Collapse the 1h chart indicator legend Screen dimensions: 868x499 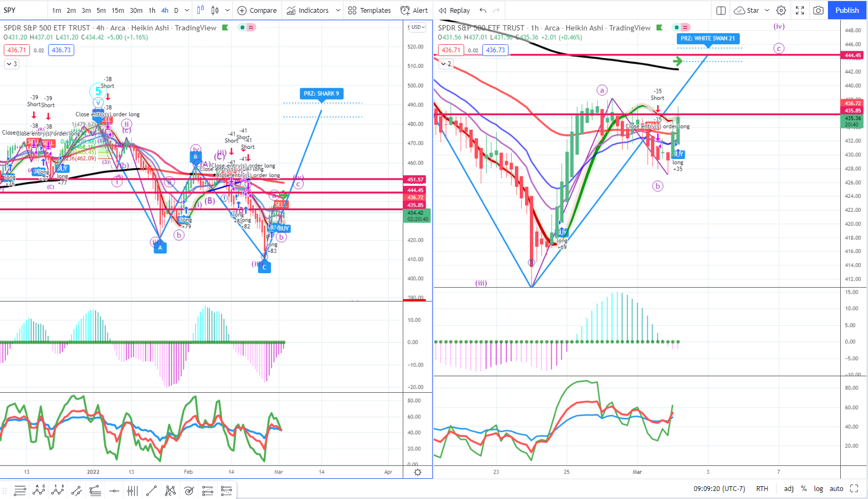click(x=445, y=64)
